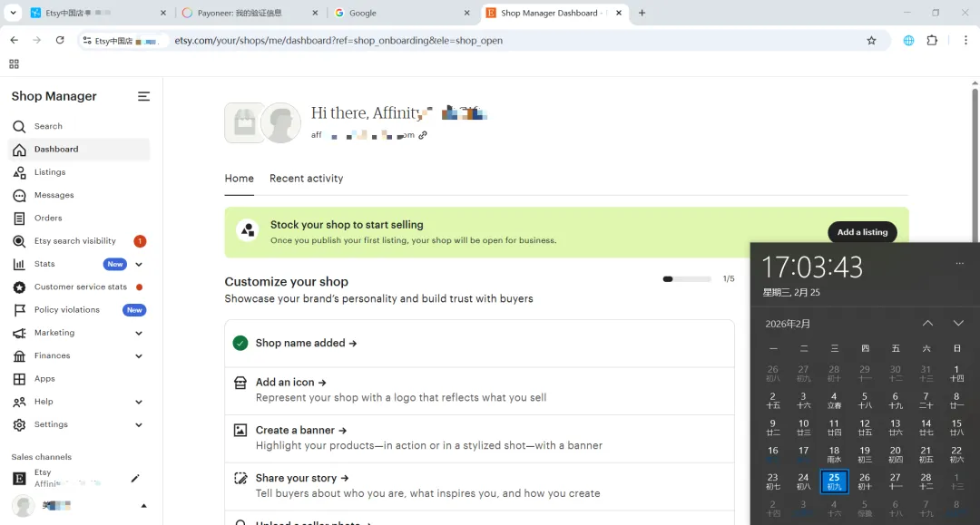Image resolution: width=980 pixels, height=525 pixels.
Task: Switch to the Home tab
Action: click(240, 179)
